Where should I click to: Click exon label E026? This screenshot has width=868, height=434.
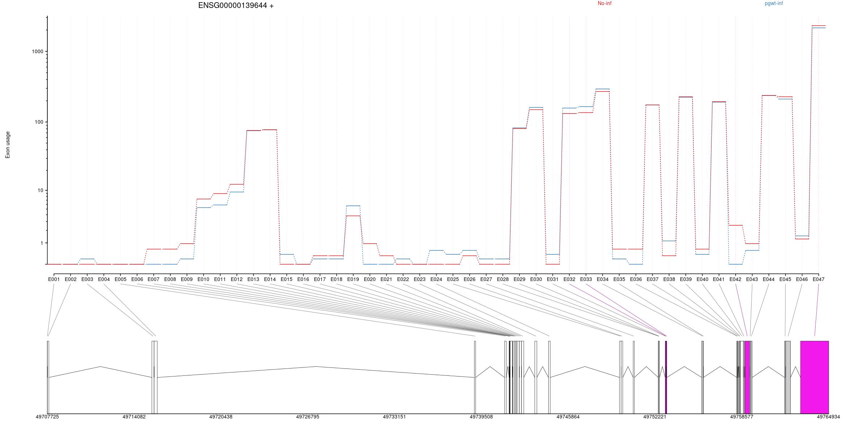pyautogui.click(x=469, y=279)
